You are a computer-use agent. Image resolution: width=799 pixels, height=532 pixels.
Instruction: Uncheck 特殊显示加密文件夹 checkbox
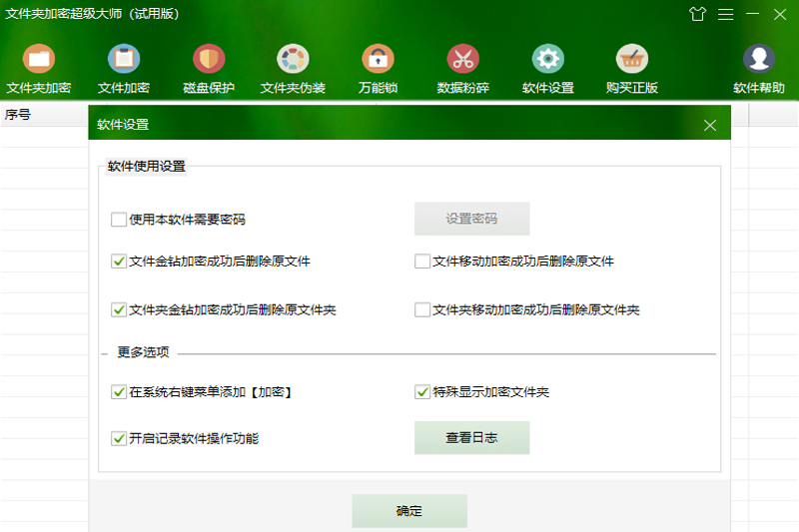click(422, 392)
